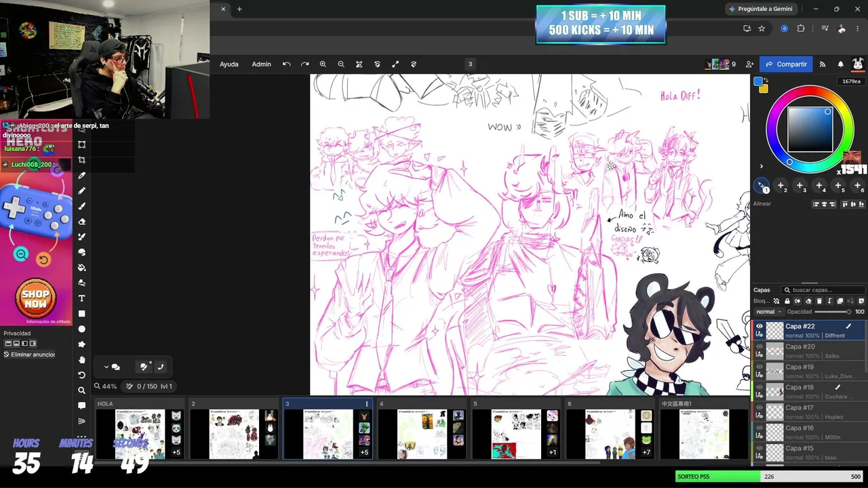Image resolution: width=868 pixels, height=488 pixels.
Task: Search layers in 'buscar capas' field
Action: (823, 290)
